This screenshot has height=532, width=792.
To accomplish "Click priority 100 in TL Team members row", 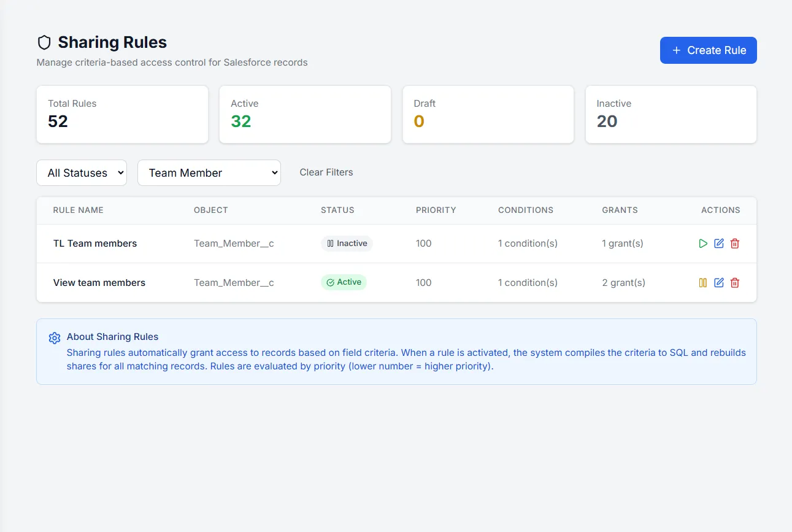I will click(x=424, y=244).
